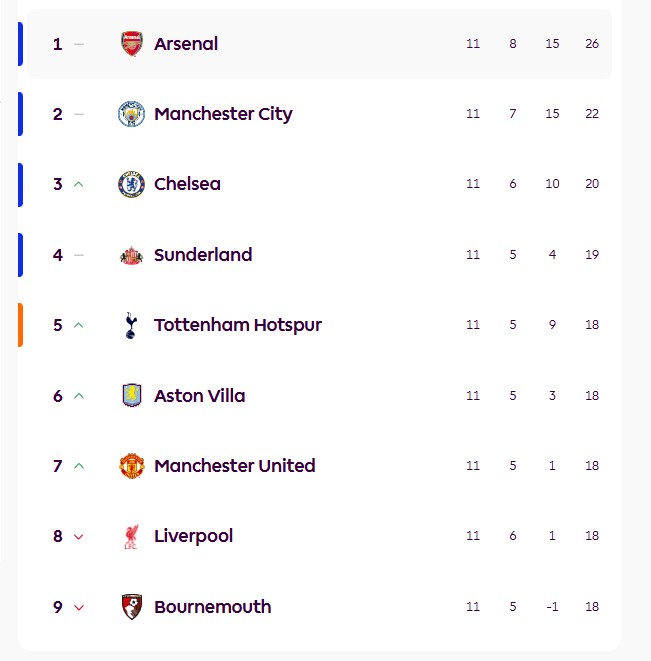Viewport: 651px width, 661px height.
Task: Click the Chelsea club crest
Action: [x=132, y=184]
